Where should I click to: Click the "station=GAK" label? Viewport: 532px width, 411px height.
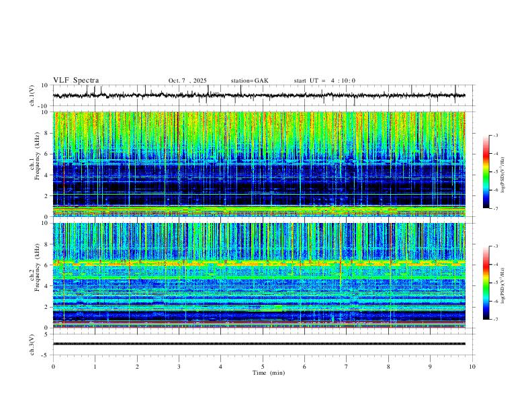[249, 81]
